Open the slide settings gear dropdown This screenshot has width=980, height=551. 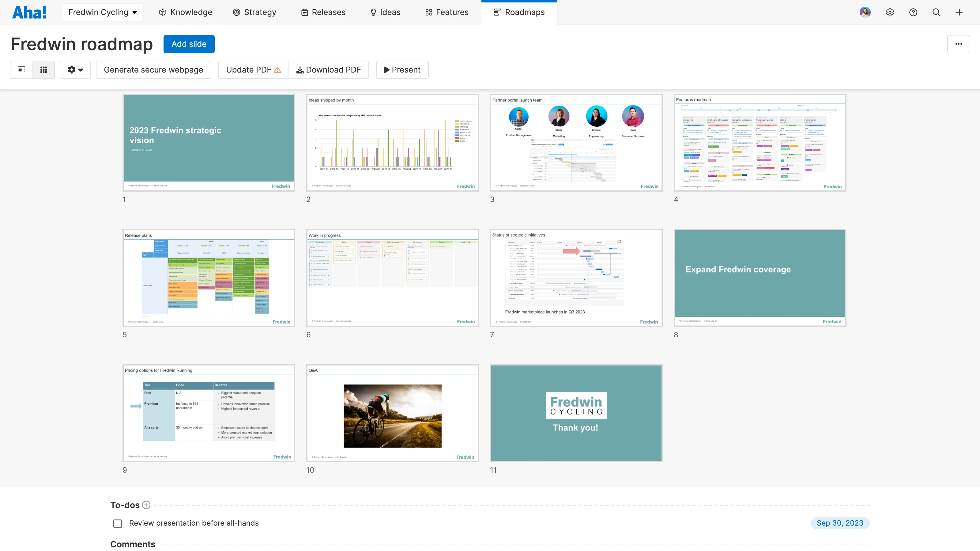pos(75,69)
